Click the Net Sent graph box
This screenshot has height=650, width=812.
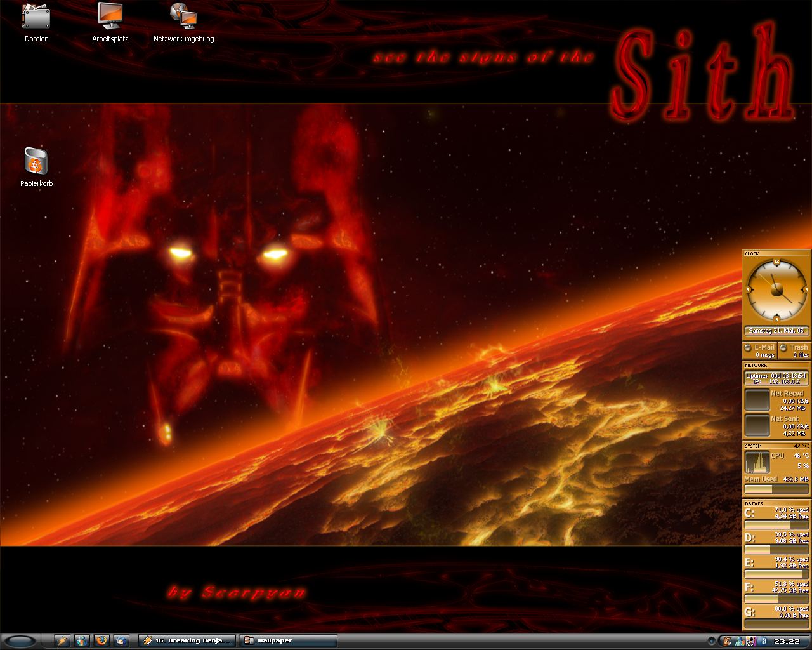click(x=757, y=425)
